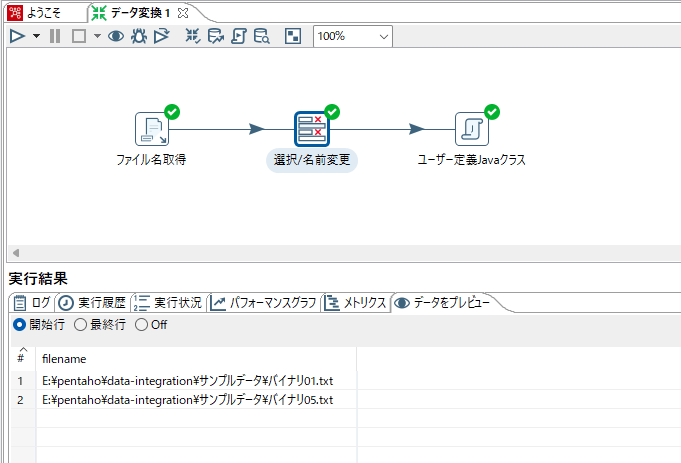Click the Replay transformation icon
This screenshot has height=463, width=681.
(x=161, y=36)
